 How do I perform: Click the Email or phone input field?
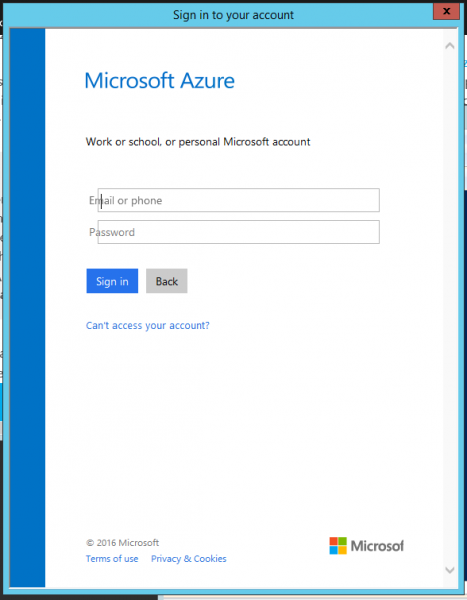click(238, 200)
